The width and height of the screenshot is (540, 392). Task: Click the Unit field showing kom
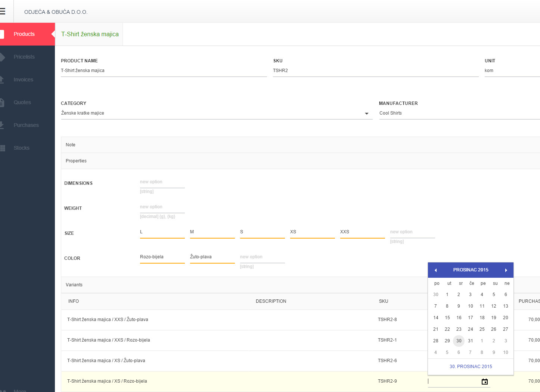pyautogui.click(x=512, y=71)
